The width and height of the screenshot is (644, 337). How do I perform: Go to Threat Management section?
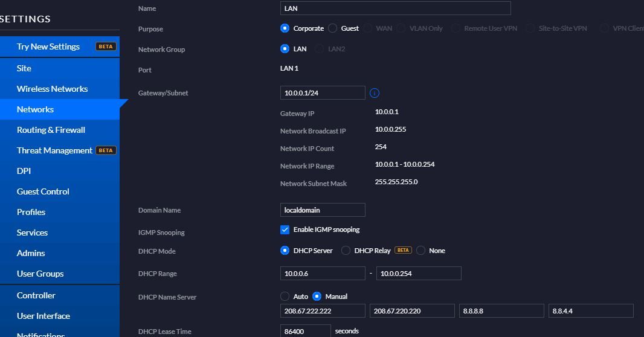54,150
